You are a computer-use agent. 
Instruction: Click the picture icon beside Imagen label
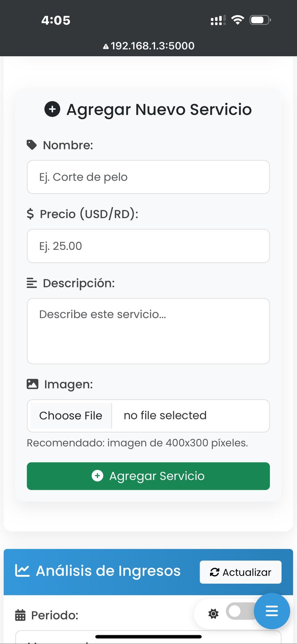click(x=33, y=384)
